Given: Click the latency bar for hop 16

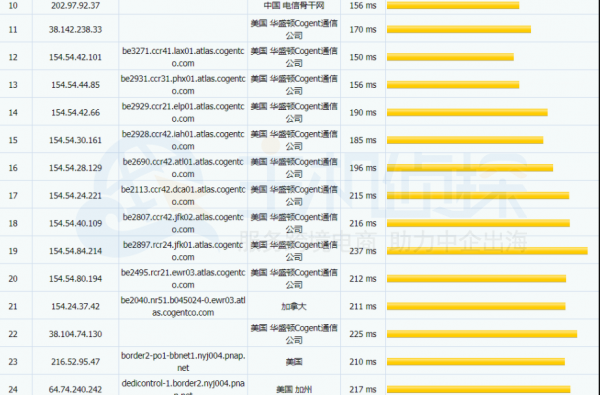Looking at the screenshot, I should (470, 168).
